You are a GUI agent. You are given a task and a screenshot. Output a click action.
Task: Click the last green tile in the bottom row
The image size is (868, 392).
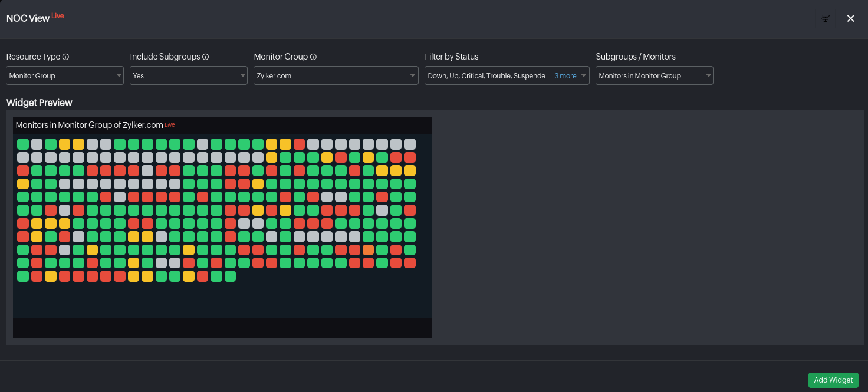(x=230, y=276)
